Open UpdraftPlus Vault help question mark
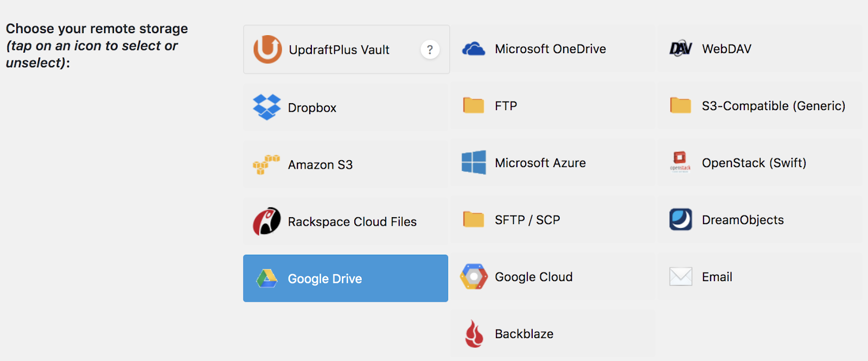 point(430,50)
